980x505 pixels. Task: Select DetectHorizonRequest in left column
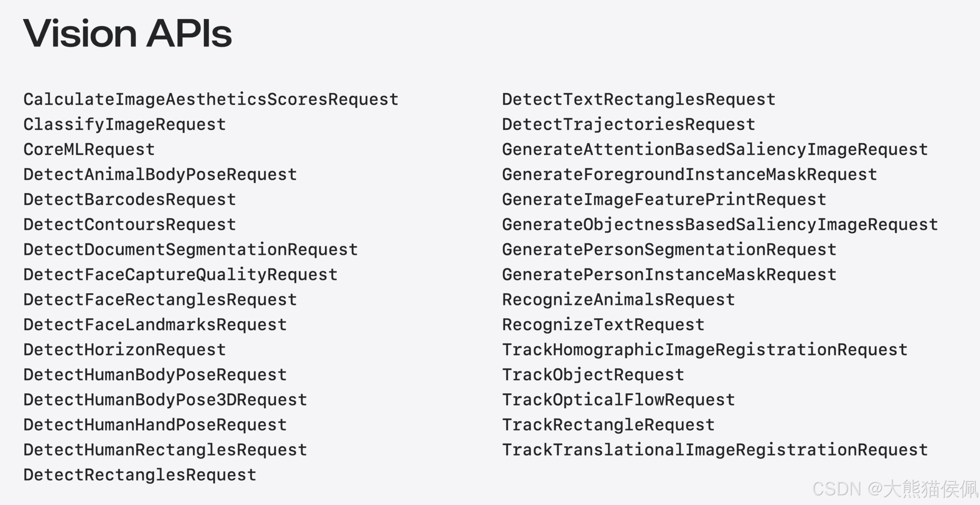125,350
